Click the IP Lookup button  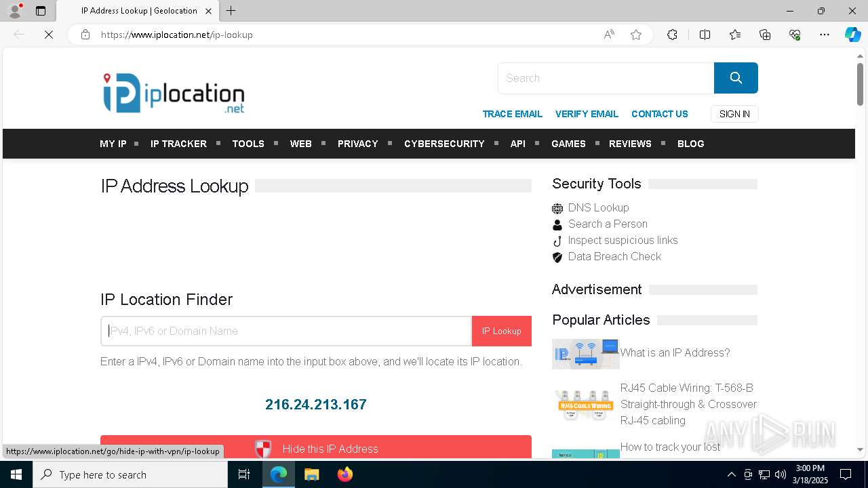pos(502,331)
